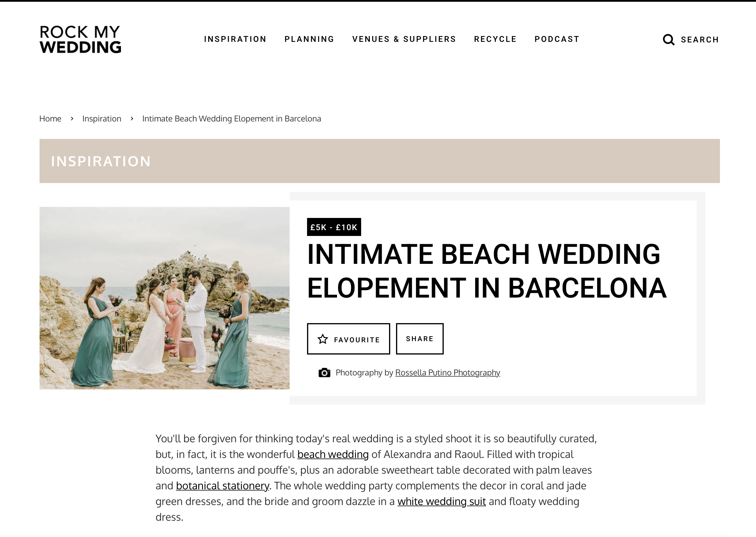The width and height of the screenshot is (756, 537).
Task: Click the search magnifying glass icon
Action: tap(668, 40)
